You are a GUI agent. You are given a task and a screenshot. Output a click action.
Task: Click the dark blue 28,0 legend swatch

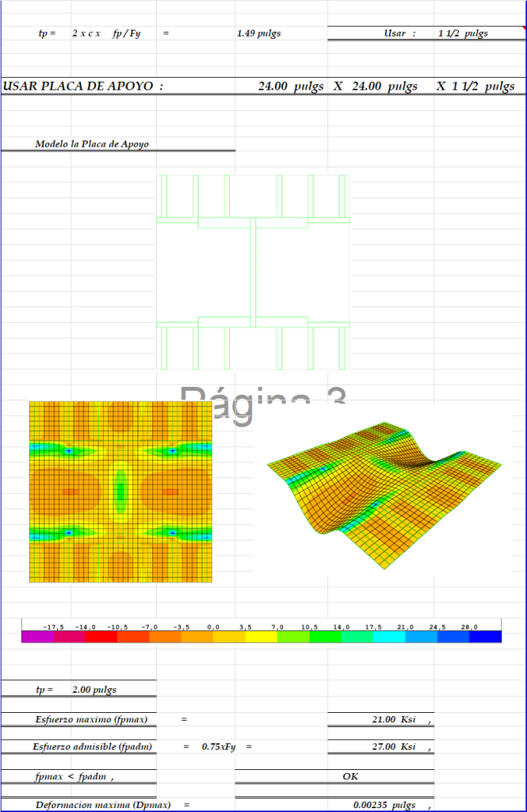485,637
